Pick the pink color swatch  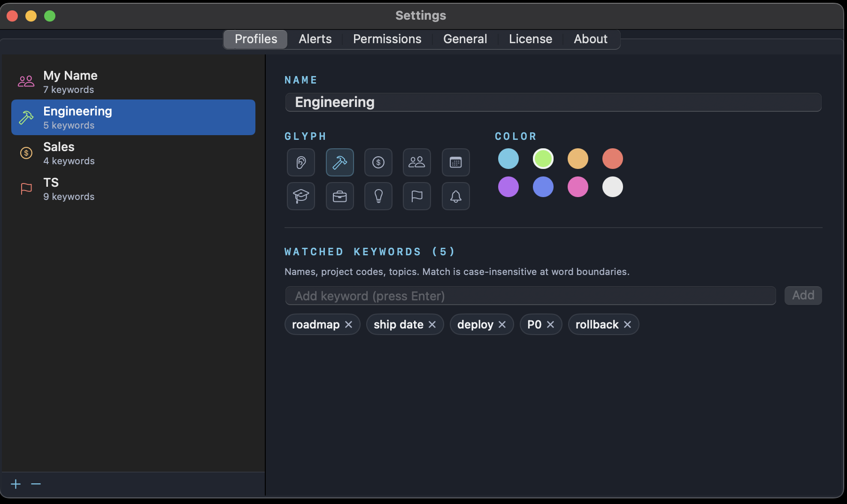tap(578, 187)
